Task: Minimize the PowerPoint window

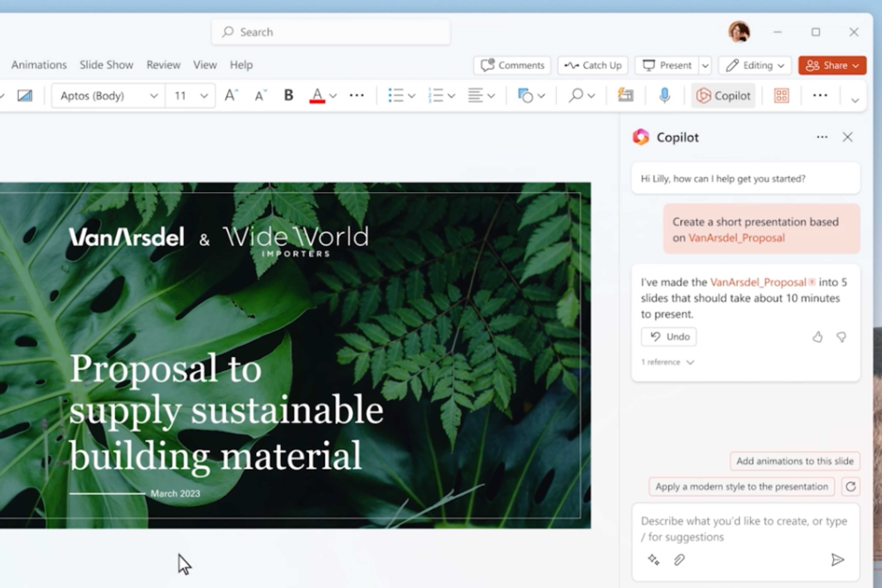Action: (x=778, y=32)
